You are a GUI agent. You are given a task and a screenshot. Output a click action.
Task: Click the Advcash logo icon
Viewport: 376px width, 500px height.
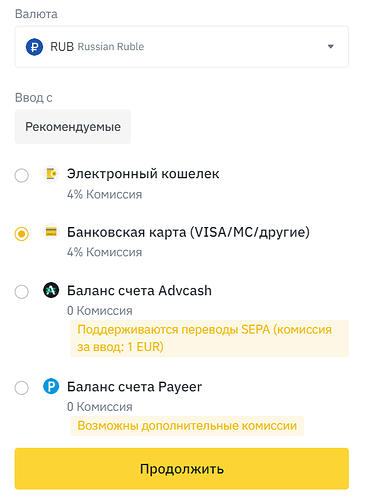pyautogui.click(x=51, y=290)
